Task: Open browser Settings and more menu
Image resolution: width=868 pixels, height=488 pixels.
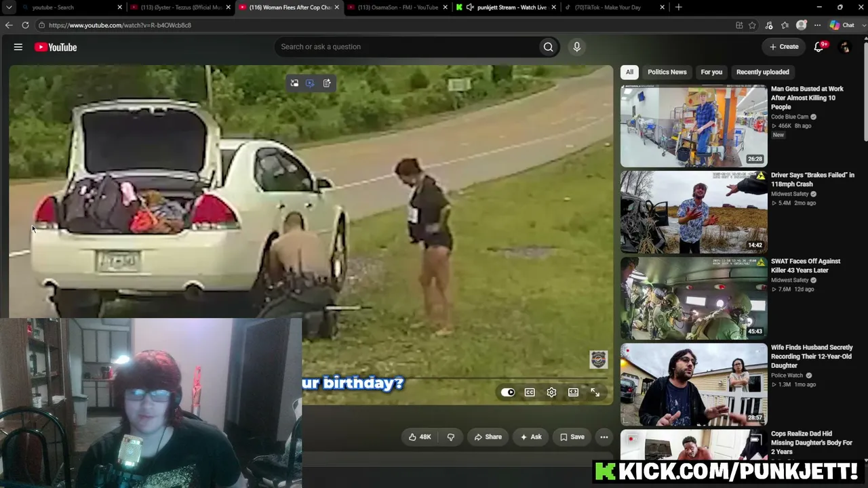Action: pyautogui.click(x=817, y=25)
